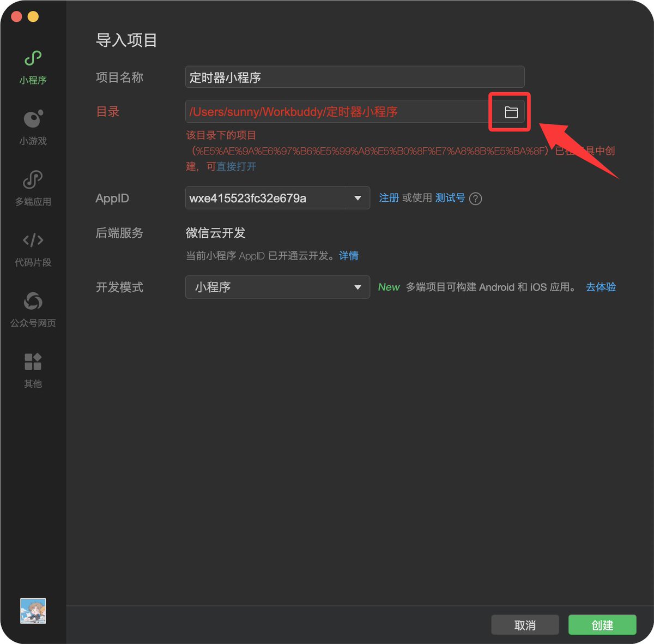Open the 详情 details link
The height and width of the screenshot is (644, 654).
click(349, 256)
